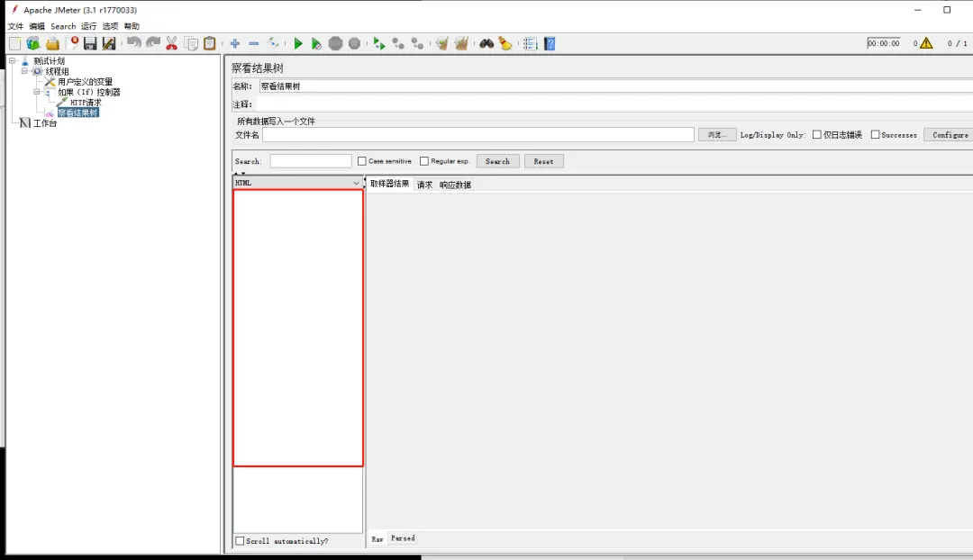Select the Raw bottom tab
Image resolution: width=973 pixels, height=560 pixels.
[377, 539]
